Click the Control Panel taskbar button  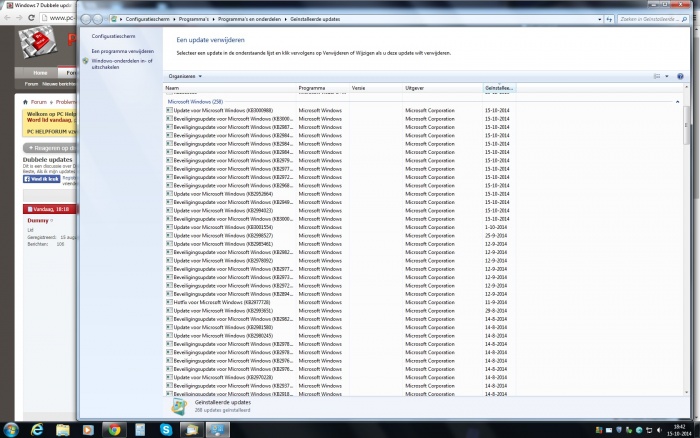tap(218, 430)
